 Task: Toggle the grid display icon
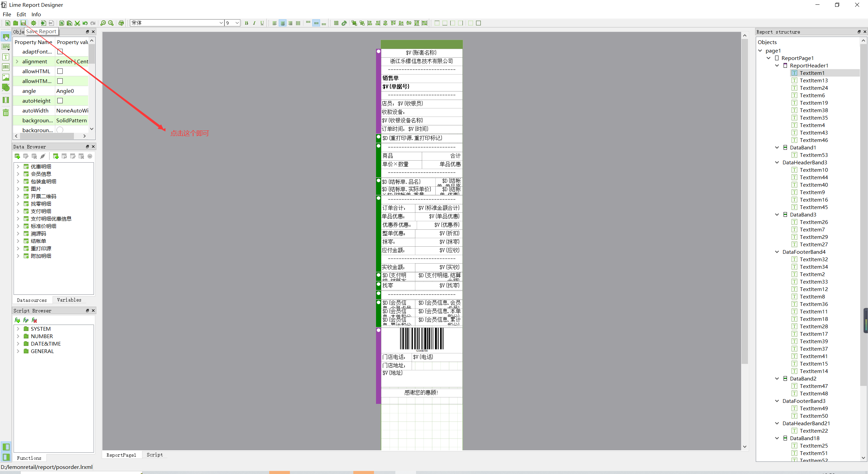pyautogui.click(x=336, y=23)
